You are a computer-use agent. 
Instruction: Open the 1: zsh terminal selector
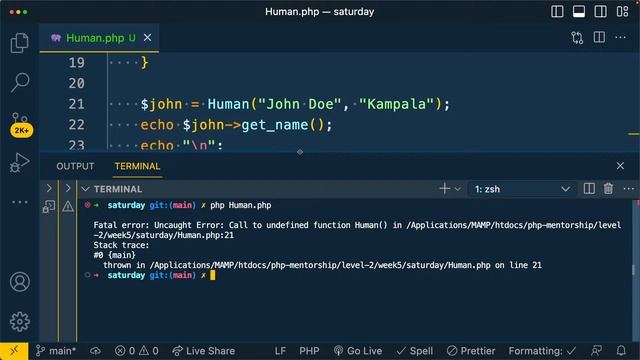tap(521, 189)
